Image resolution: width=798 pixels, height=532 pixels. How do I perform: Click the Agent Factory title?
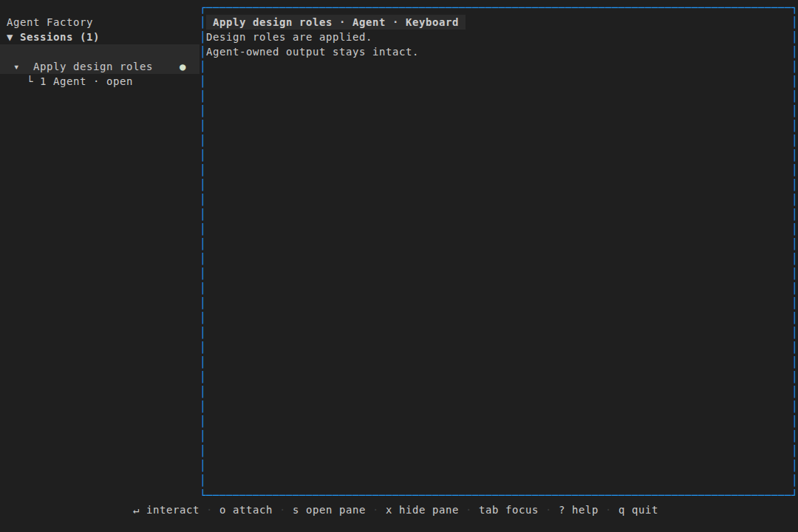point(50,22)
